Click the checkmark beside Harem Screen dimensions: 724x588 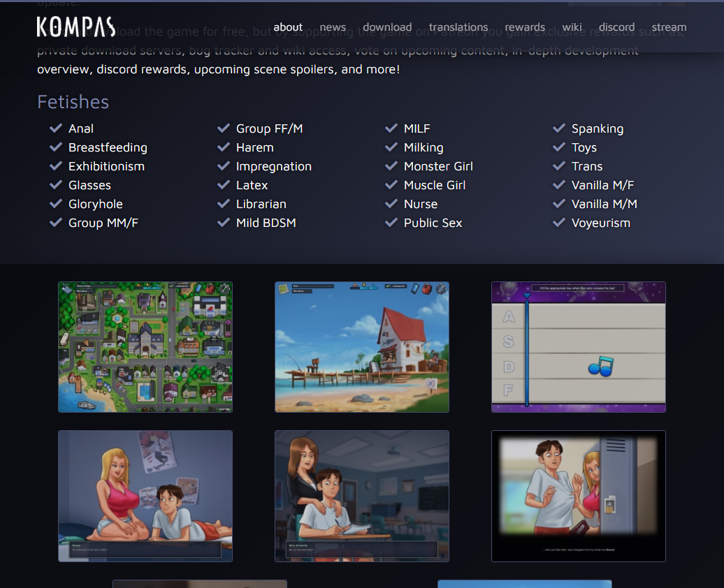coord(224,147)
